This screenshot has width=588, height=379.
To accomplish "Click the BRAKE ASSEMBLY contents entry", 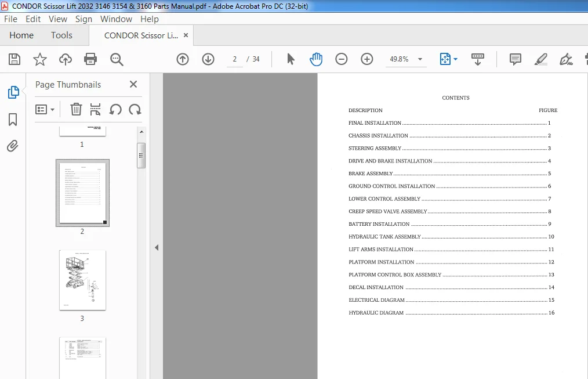I will click(x=449, y=174).
